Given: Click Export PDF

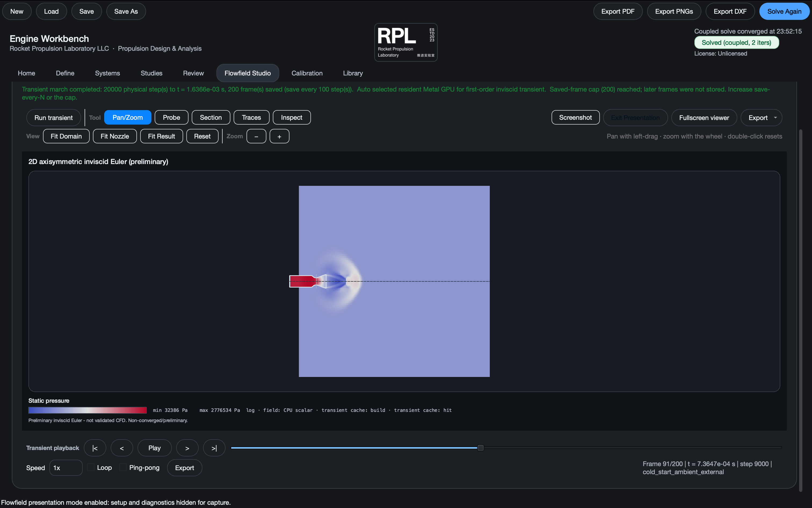Looking at the screenshot, I should pyautogui.click(x=618, y=11).
